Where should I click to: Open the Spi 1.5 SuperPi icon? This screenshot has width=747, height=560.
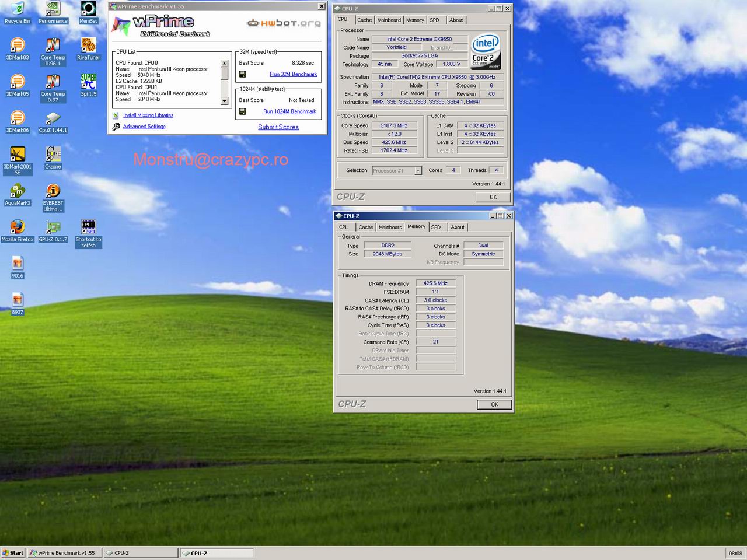[x=89, y=86]
